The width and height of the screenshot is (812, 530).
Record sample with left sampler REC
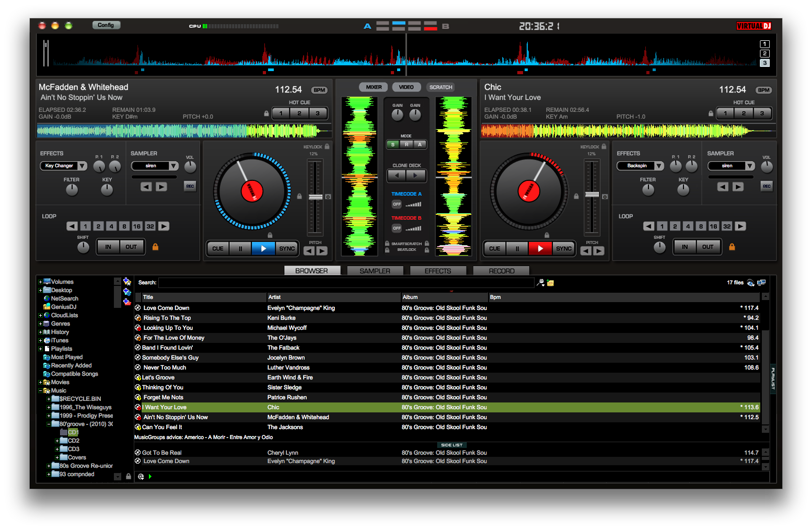point(190,186)
